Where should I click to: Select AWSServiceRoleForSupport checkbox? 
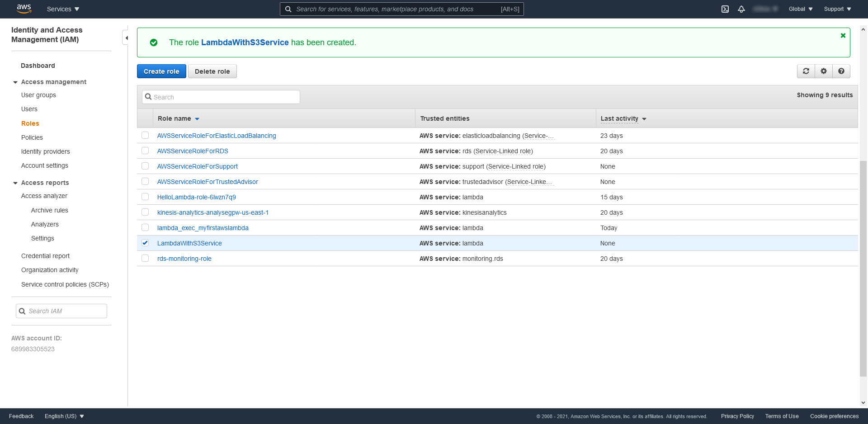[145, 166]
